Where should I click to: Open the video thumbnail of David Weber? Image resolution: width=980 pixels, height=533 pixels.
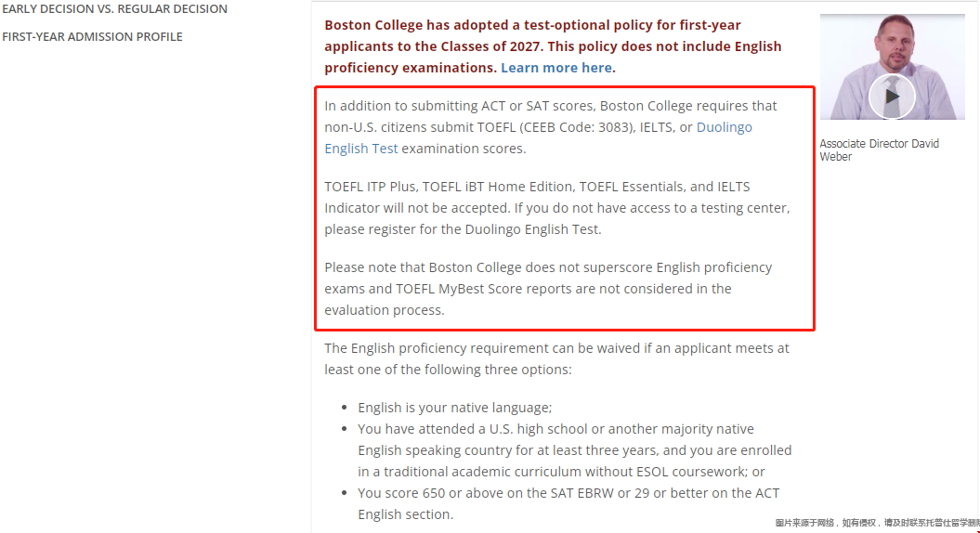point(893,67)
